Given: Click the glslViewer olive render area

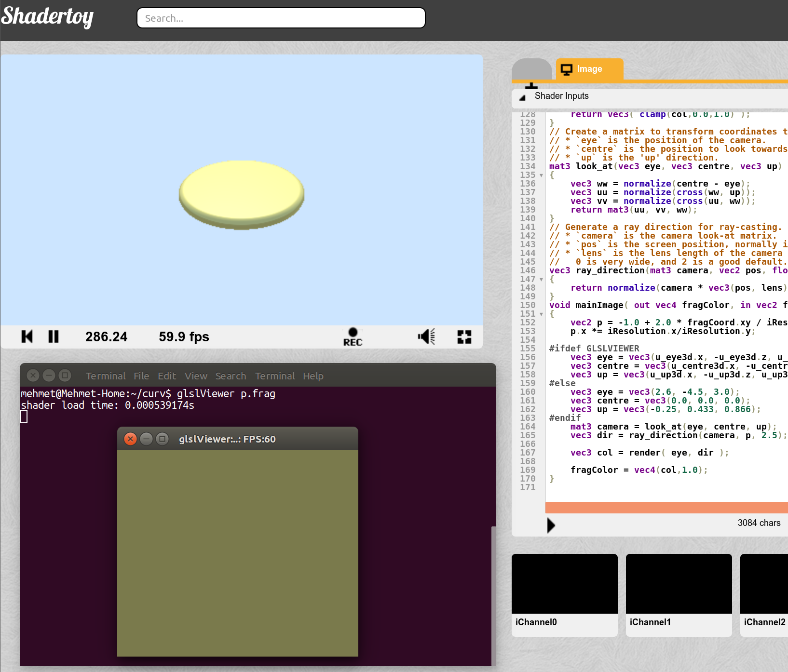Looking at the screenshot, I should [x=238, y=553].
